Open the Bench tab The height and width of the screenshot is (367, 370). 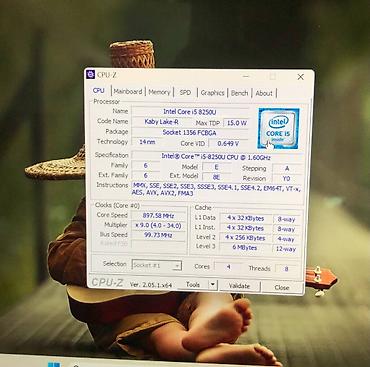click(x=239, y=93)
